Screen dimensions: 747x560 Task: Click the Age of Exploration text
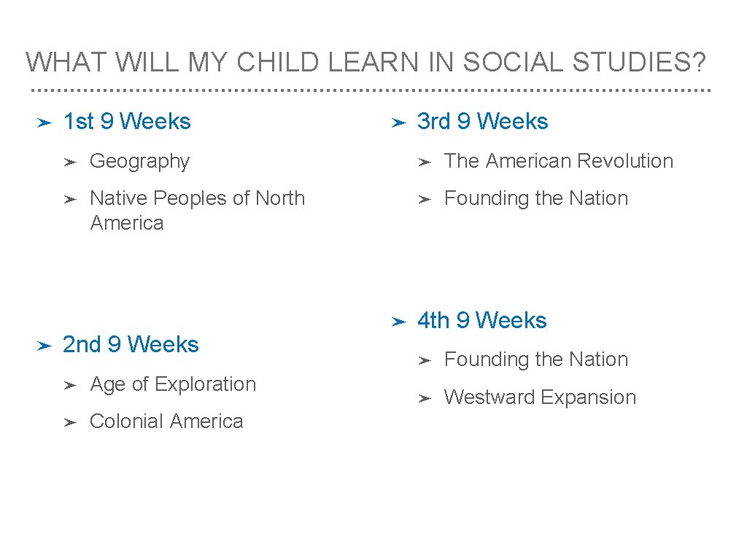pos(173,384)
